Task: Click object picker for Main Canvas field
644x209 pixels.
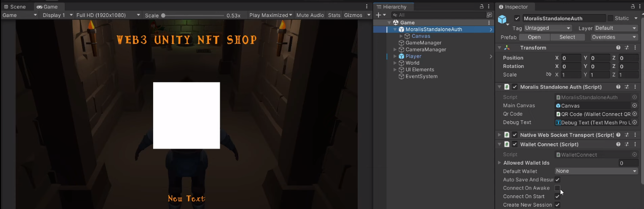Action: pyautogui.click(x=635, y=106)
